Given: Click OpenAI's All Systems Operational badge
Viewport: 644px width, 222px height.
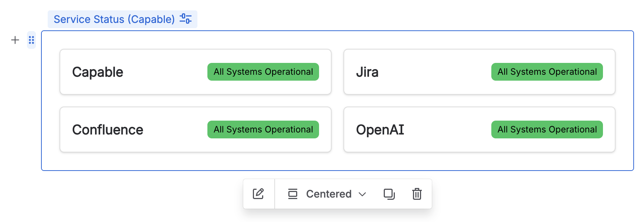Looking at the screenshot, I should click(547, 129).
